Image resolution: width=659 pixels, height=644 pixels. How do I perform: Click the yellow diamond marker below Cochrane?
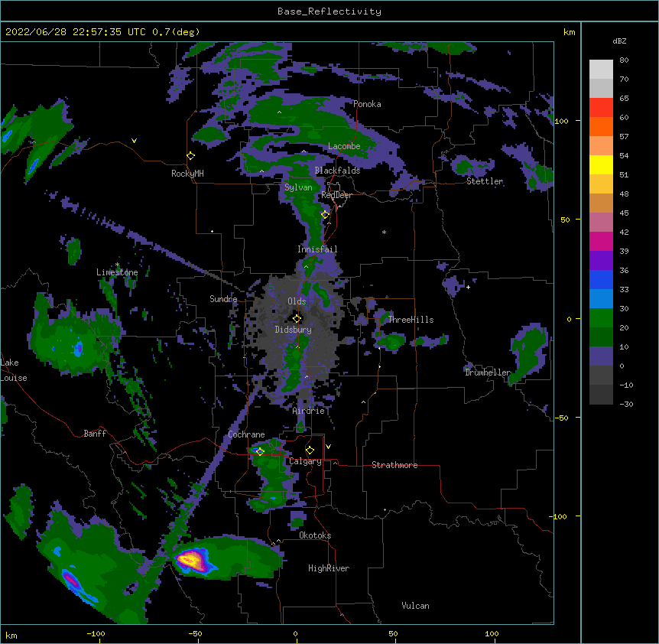pos(260,452)
